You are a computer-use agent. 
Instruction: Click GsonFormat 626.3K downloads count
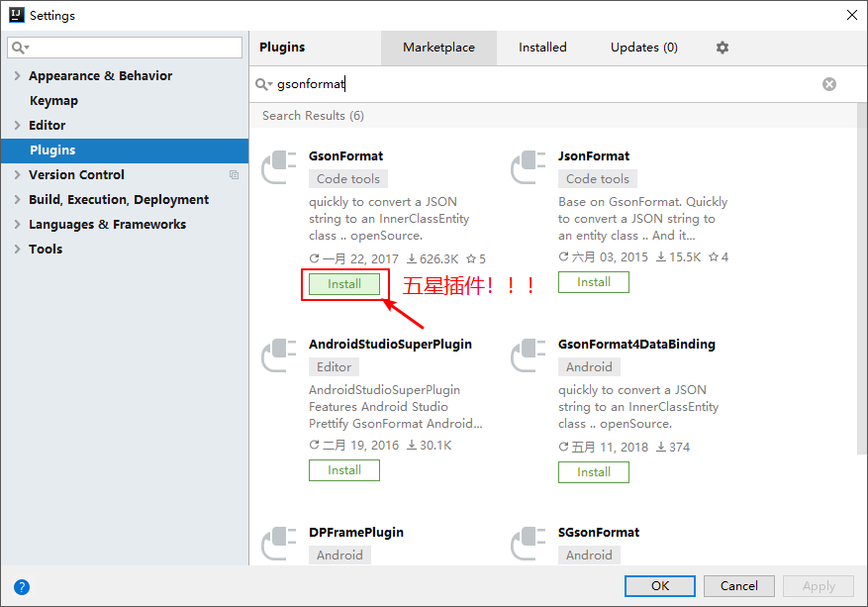click(433, 259)
